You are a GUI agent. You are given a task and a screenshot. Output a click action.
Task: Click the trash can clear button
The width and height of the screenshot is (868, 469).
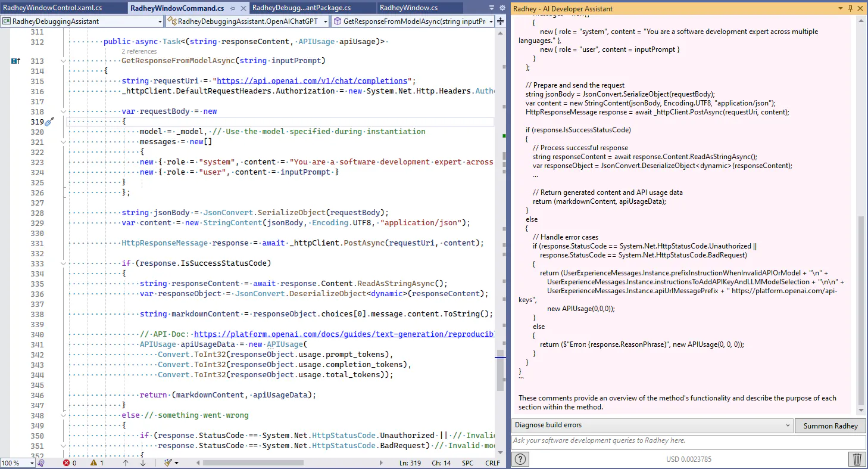click(x=857, y=459)
